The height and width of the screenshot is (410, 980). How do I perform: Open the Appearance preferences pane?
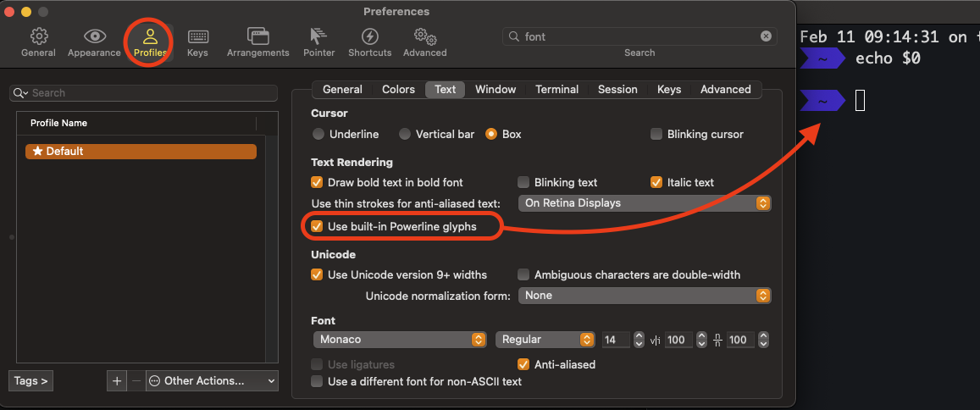(x=95, y=42)
